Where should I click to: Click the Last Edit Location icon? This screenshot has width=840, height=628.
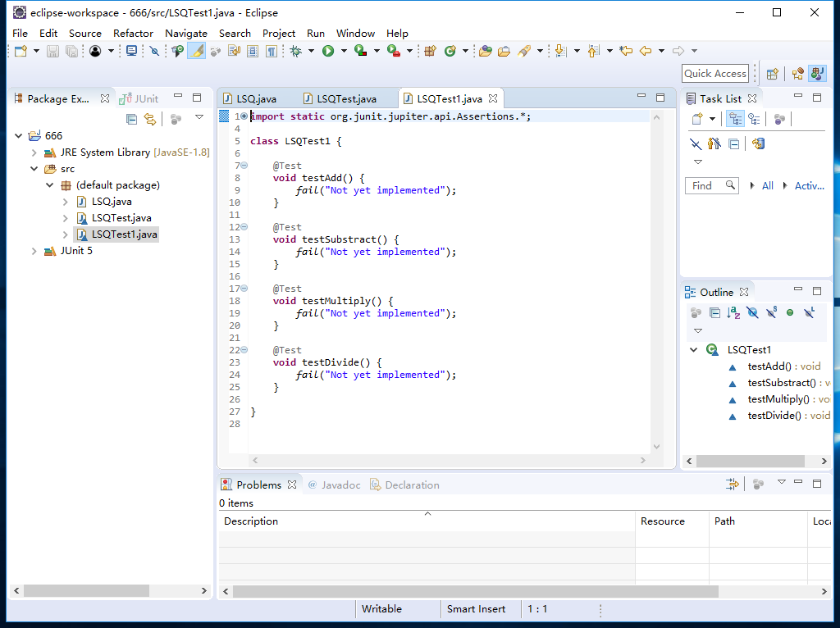pos(626,51)
